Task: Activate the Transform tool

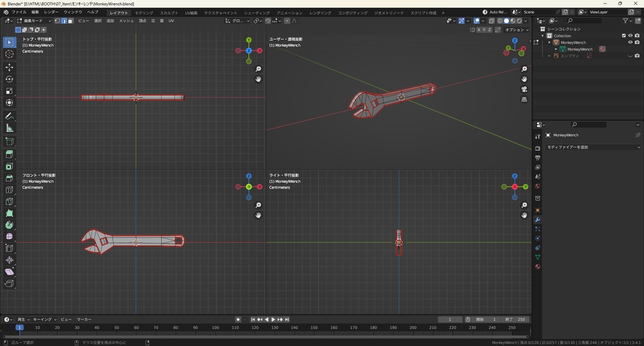Action: 9,103
